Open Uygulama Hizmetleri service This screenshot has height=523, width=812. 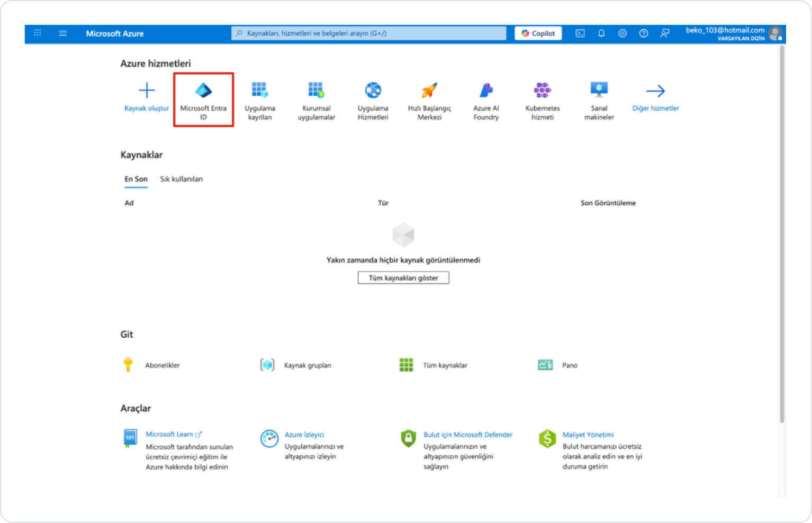click(x=373, y=101)
